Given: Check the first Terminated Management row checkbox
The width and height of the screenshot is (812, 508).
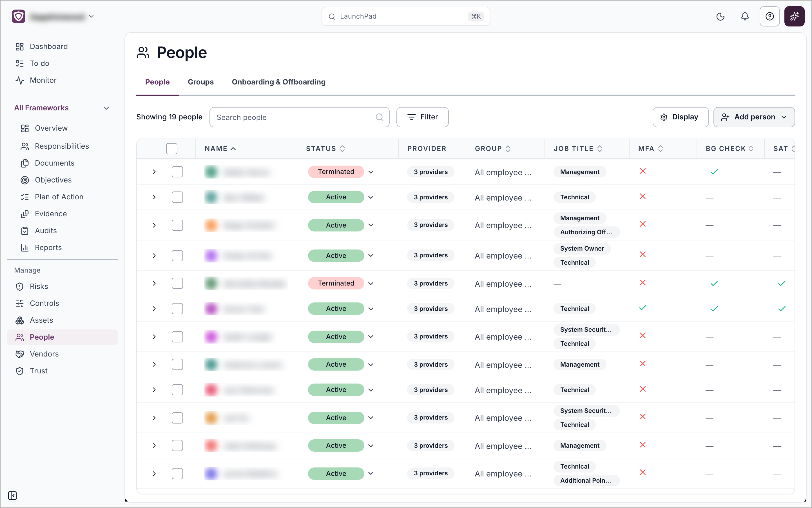Looking at the screenshot, I should (177, 172).
